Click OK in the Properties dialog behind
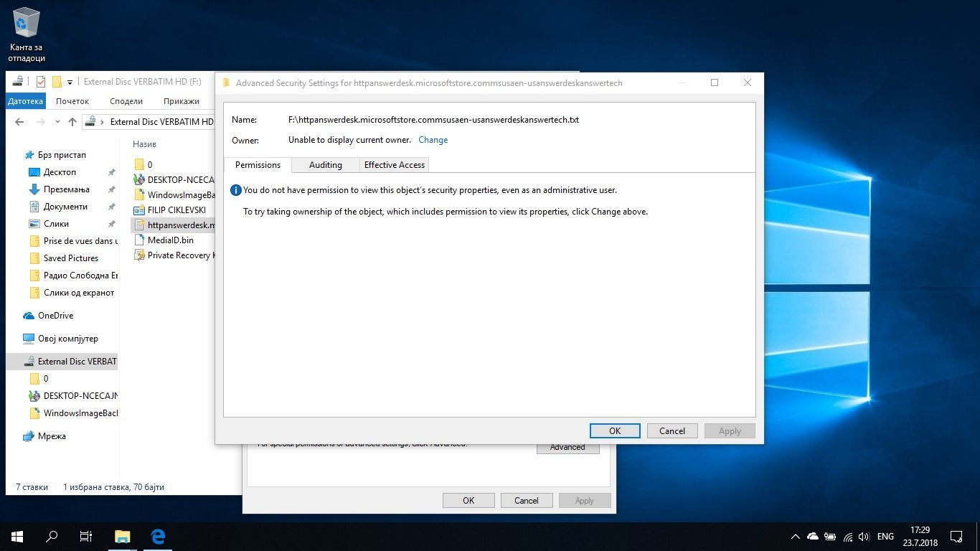Image resolution: width=980 pixels, height=551 pixels. [468, 500]
